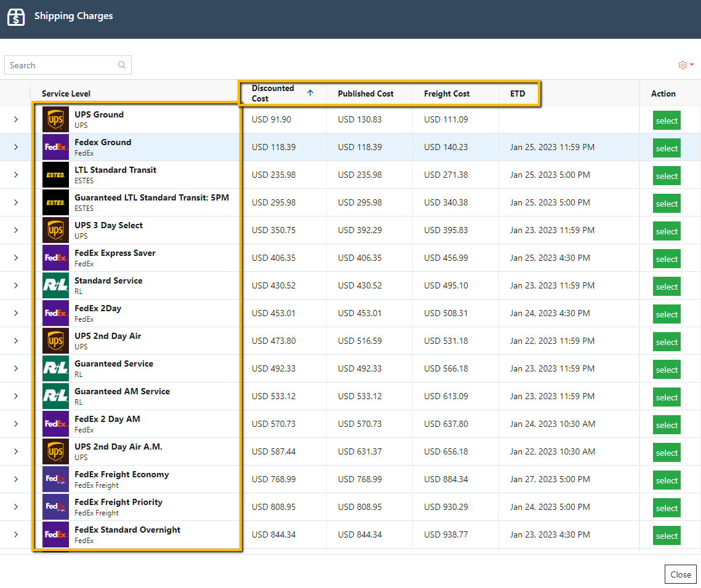Select the UPS Ground shipping option
This screenshot has height=588, width=701.
(x=667, y=121)
